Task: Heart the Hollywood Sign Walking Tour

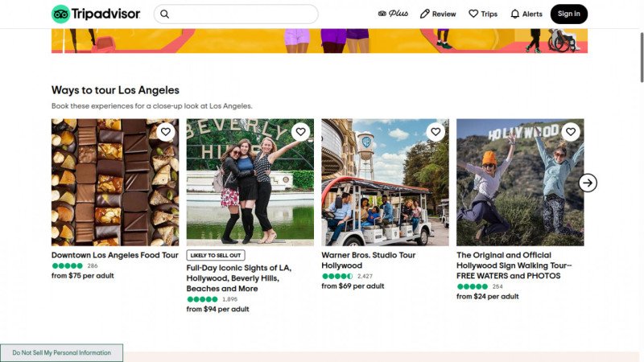Action: [571, 132]
